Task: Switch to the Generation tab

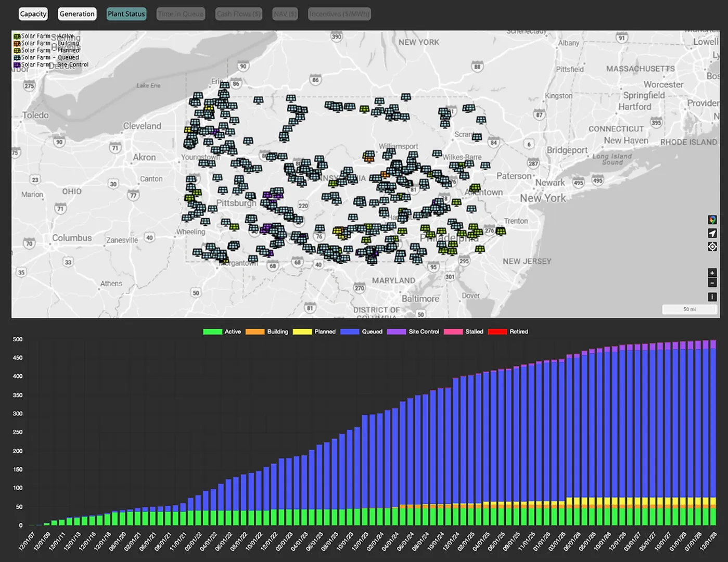Action: [x=76, y=14]
